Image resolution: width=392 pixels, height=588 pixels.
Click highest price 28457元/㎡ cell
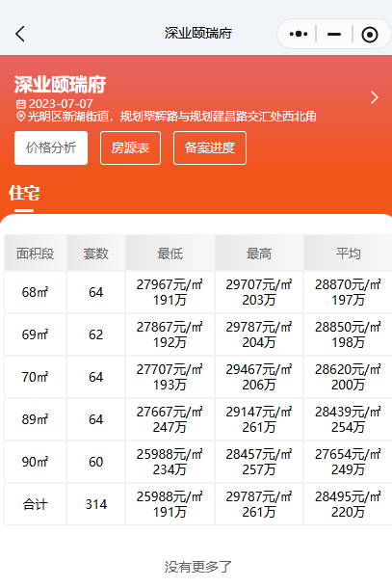tap(259, 462)
